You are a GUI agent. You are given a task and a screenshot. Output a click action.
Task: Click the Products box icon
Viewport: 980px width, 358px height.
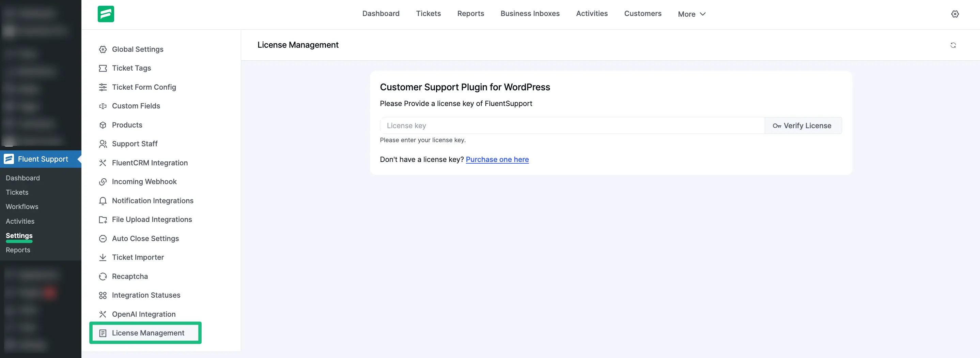pos(103,125)
